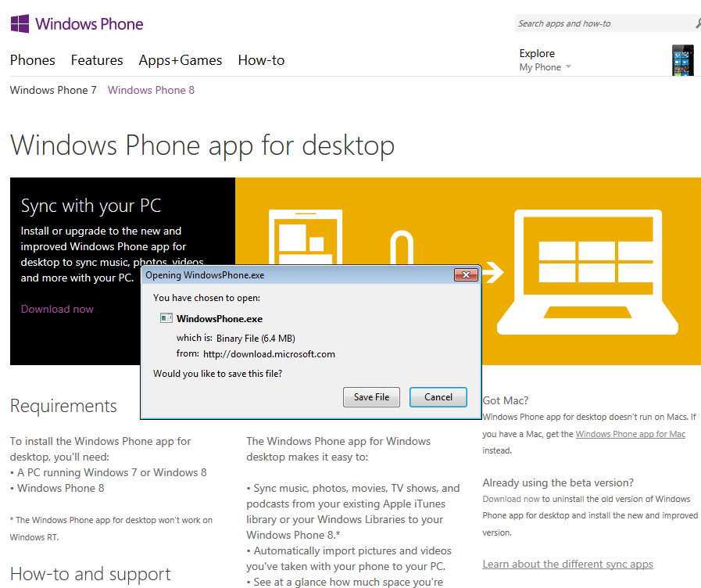
Task: Close the Opening WindowsPhone.exe dialog
Action: click(x=466, y=274)
